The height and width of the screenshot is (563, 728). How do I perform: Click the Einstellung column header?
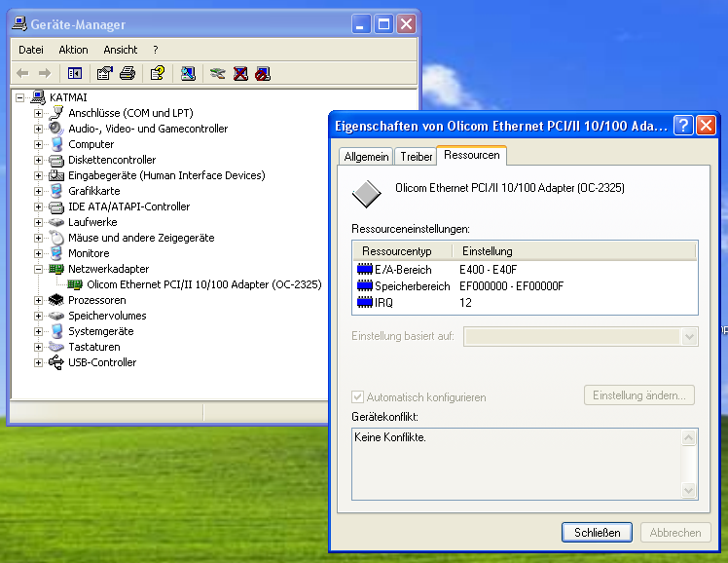coord(574,251)
